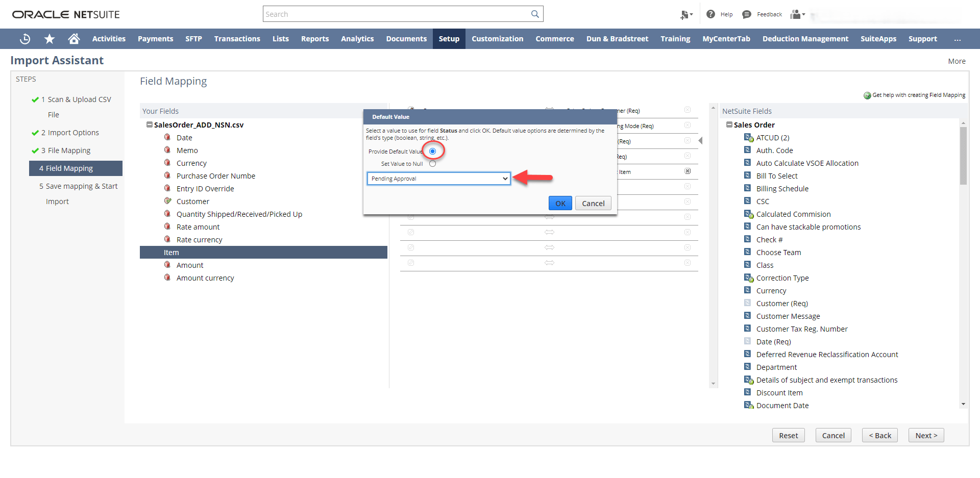Screen dimensions: 980x478
Task: Select the Provide Default Value radio button
Action: tap(432, 151)
